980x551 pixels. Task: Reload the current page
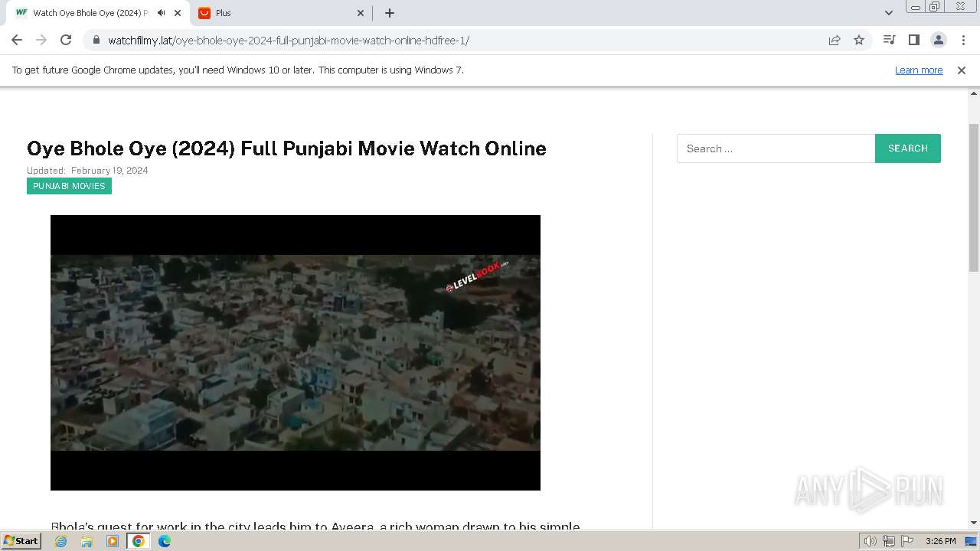coord(66,40)
